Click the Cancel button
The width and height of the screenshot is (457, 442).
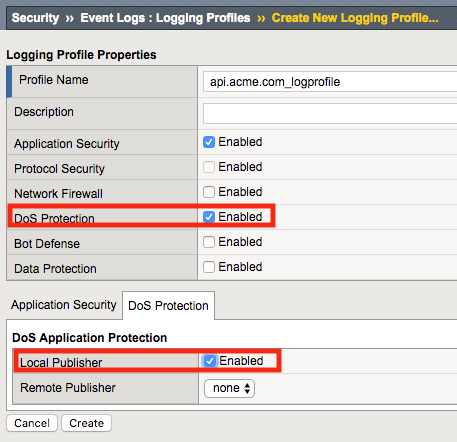32,423
